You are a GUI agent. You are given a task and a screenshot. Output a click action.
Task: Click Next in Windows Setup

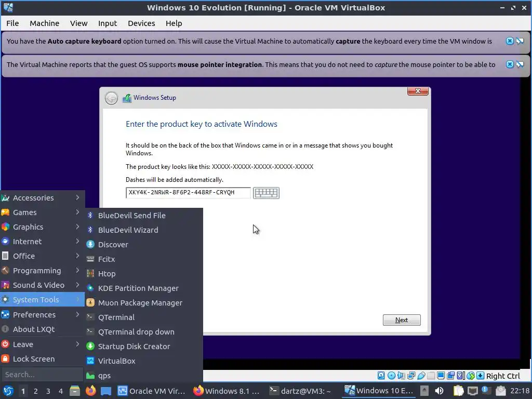[402, 320]
